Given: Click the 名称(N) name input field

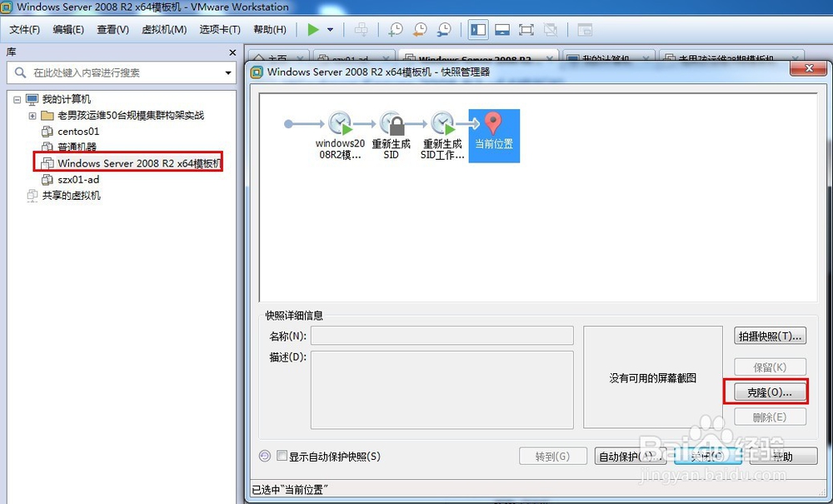Looking at the screenshot, I should pos(442,336).
